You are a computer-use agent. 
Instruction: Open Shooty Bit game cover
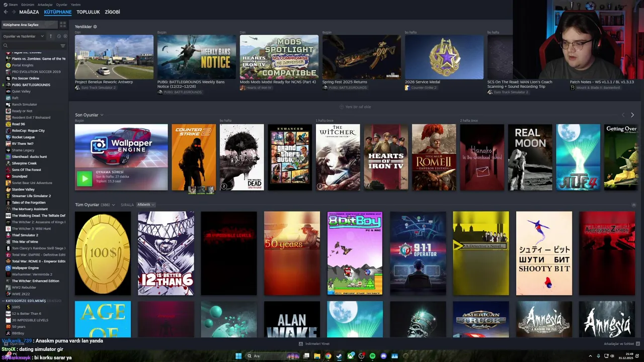(x=544, y=253)
